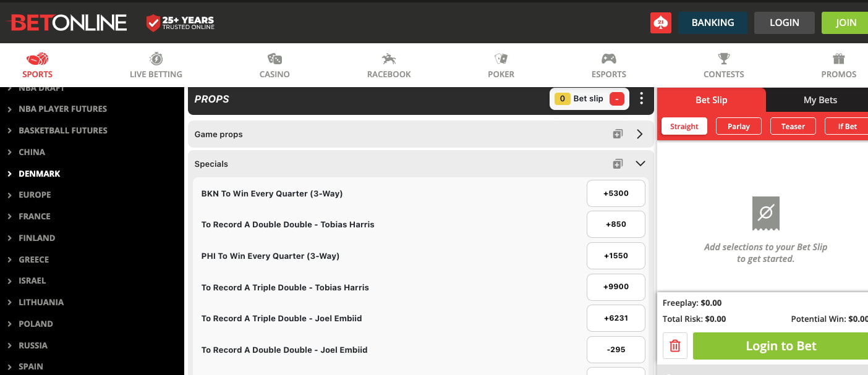The height and width of the screenshot is (375, 868).
Task: Open the Contests trophy icon
Action: pyautogui.click(x=724, y=59)
